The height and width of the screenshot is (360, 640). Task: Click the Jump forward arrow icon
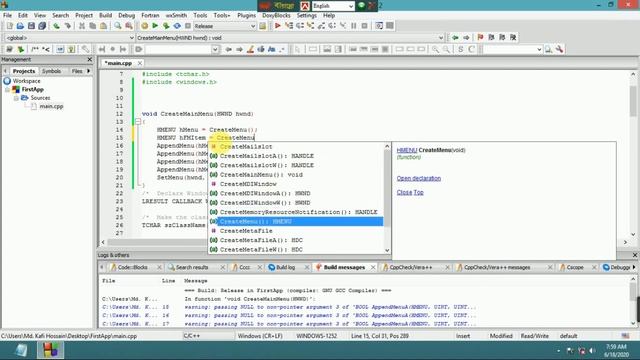466,38
